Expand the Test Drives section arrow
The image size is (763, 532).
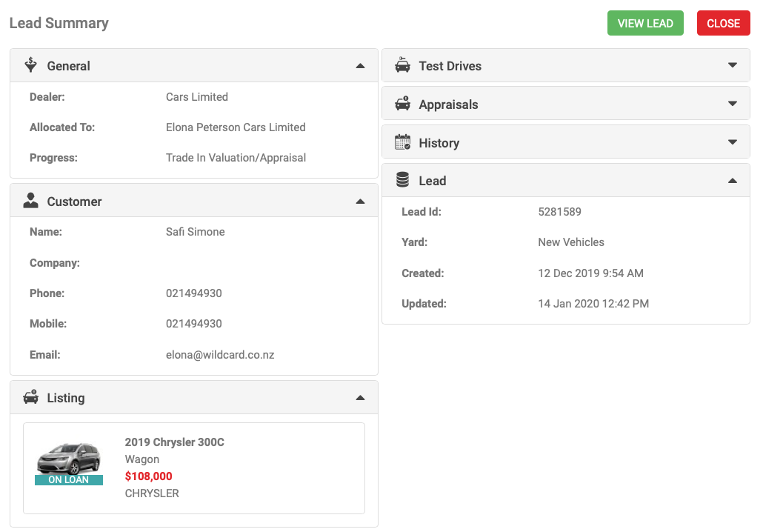tap(733, 65)
